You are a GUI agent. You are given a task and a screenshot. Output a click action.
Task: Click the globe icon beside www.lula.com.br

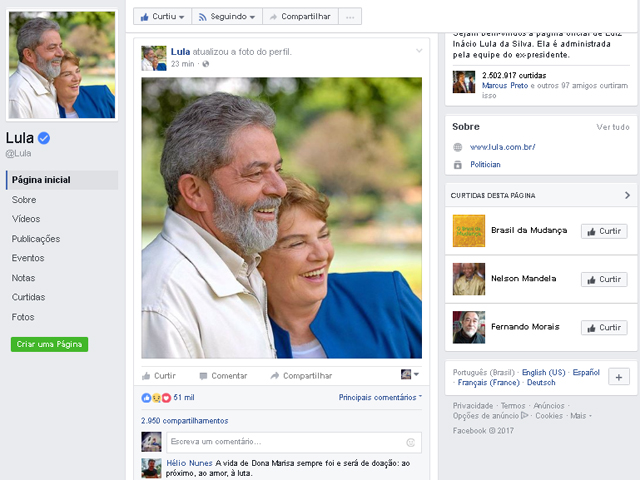click(x=458, y=147)
